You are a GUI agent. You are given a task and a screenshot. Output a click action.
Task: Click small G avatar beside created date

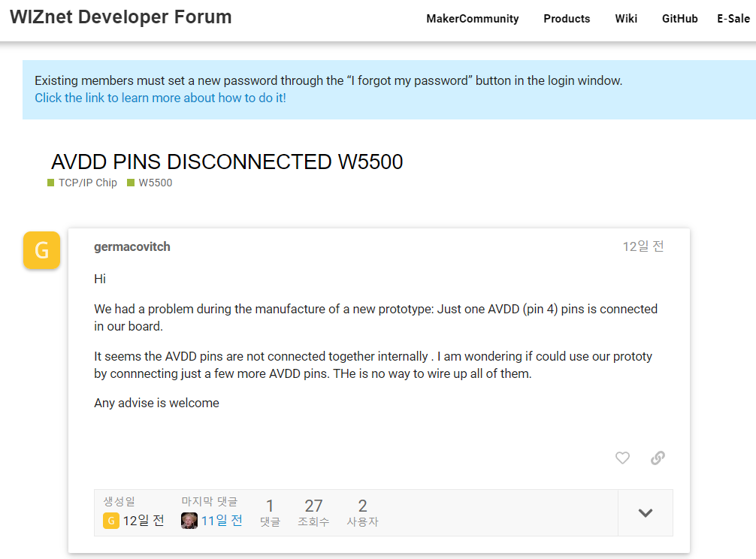click(111, 521)
